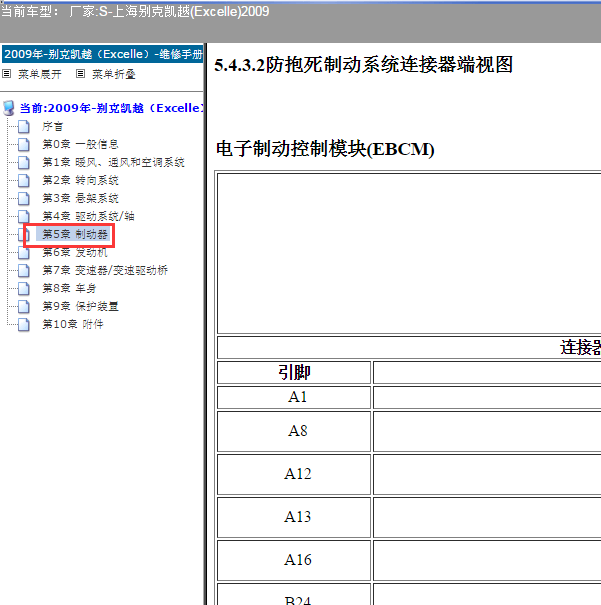
Task: Click the 菜单展开 expand-all icon
Action: coord(7,73)
